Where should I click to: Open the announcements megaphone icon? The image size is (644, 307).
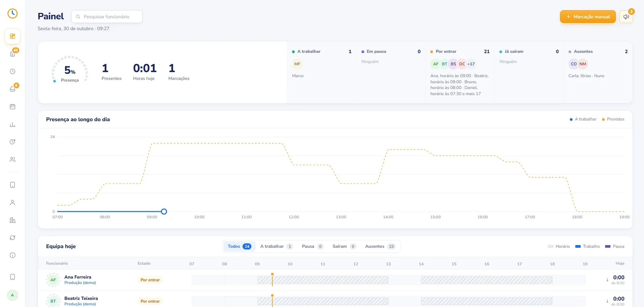tap(626, 17)
